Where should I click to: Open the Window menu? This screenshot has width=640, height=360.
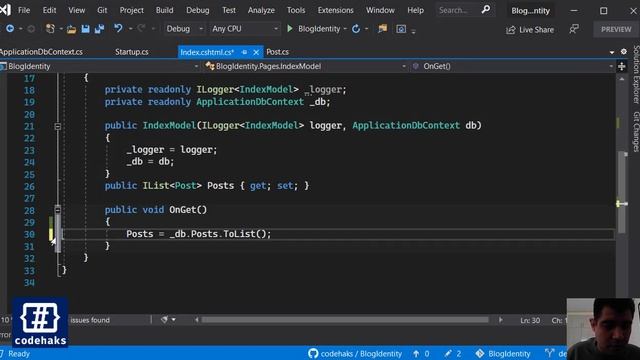380,10
